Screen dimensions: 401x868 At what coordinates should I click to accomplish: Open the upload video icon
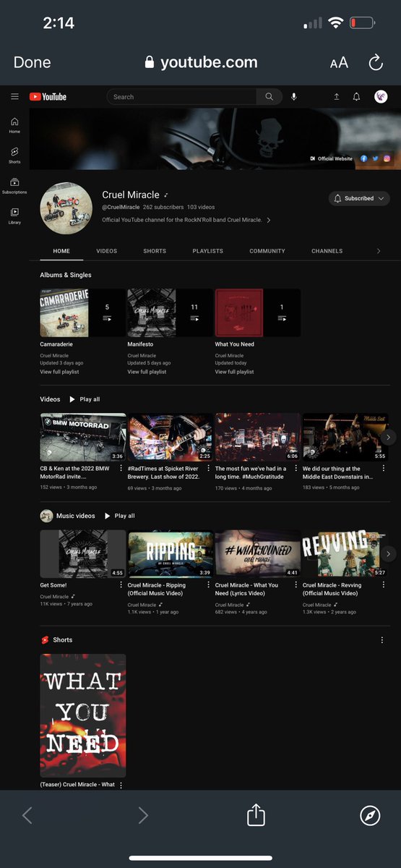click(x=336, y=97)
